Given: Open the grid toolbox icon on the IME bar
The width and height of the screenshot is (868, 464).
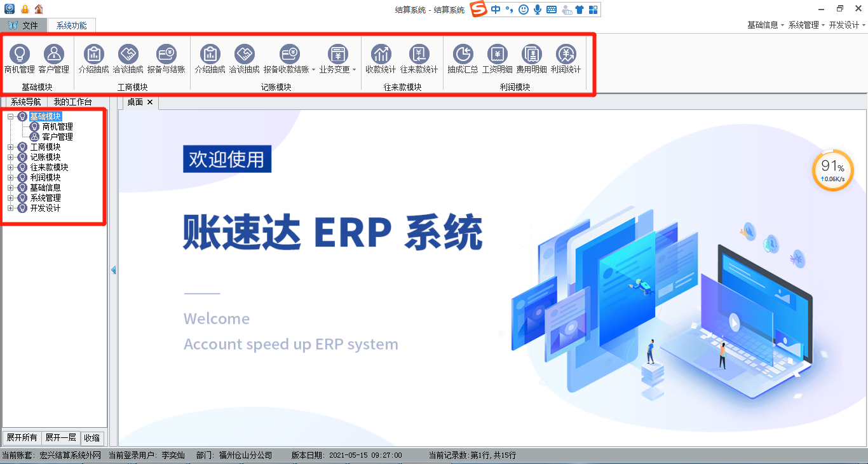Looking at the screenshot, I should coord(593,10).
